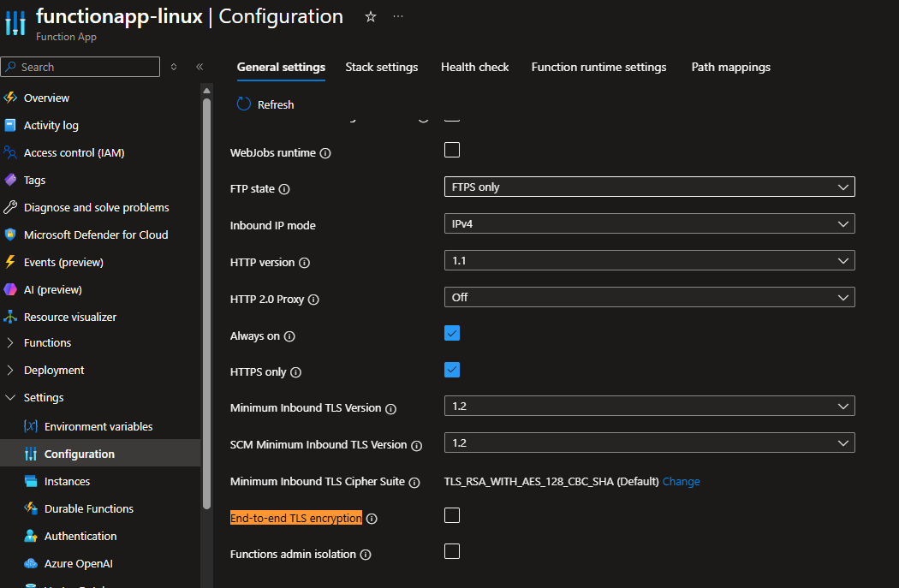The width and height of the screenshot is (899, 588).
Task: Open the FTP state dropdown
Action: click(650, 187)
